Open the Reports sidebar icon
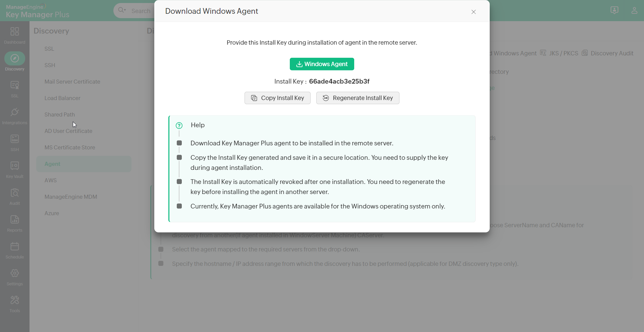 [15, 220]
